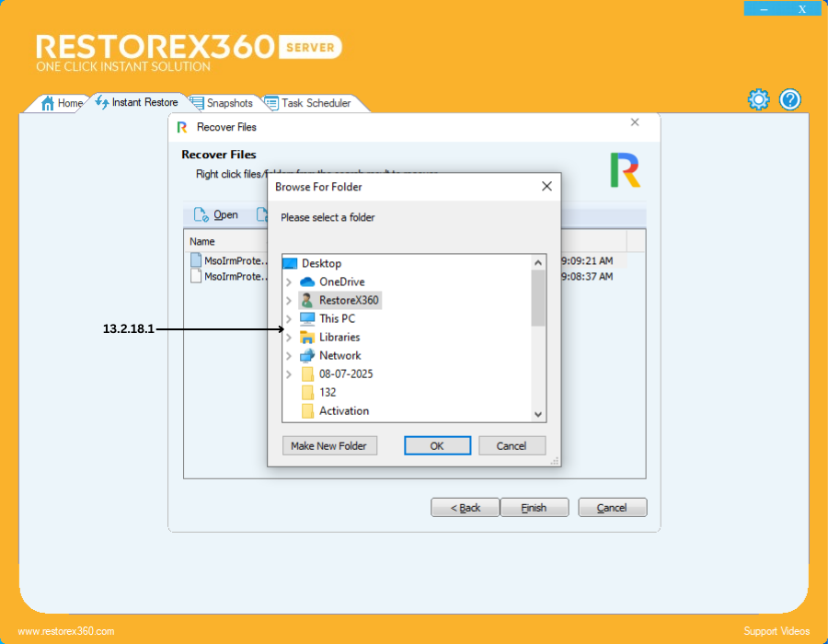This screenshot has height=644, width=828.
Task: Expand the 08-07-2025 folder node
Action: [289, 374]
